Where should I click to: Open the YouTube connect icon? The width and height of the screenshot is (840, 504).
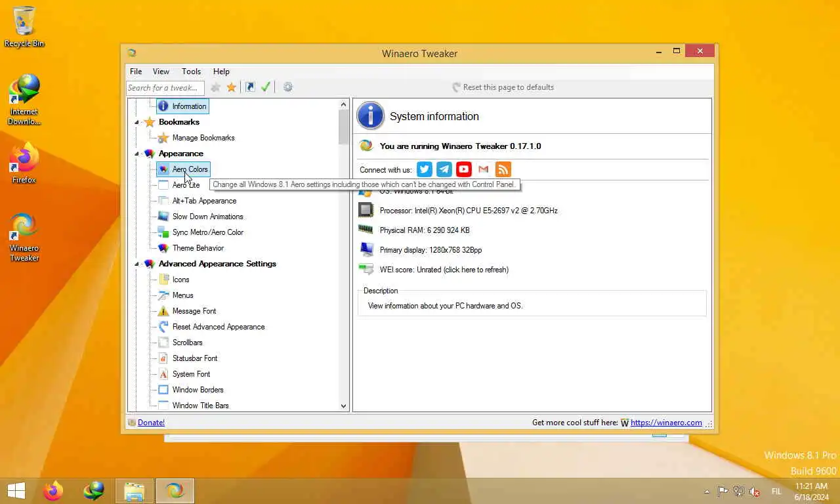(464, 169)
